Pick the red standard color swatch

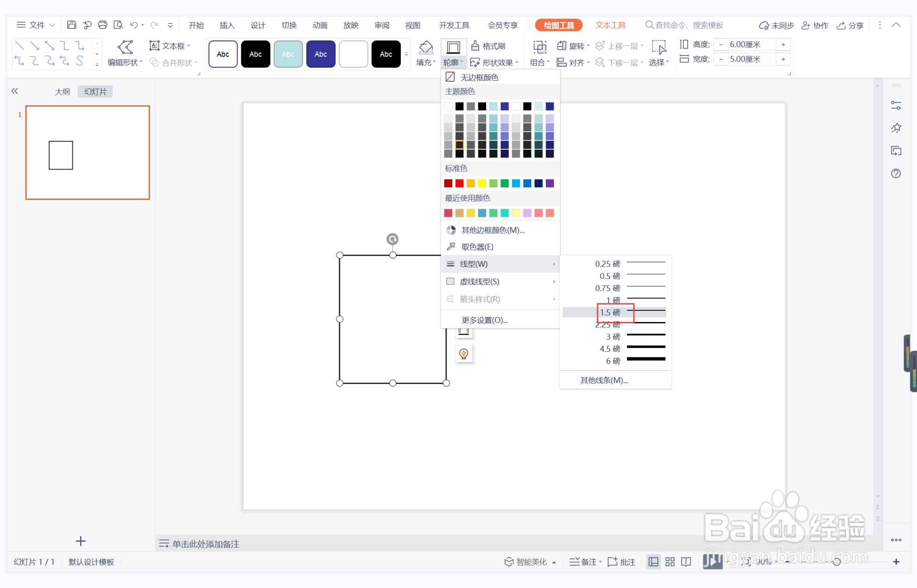[x=459, y=183]
